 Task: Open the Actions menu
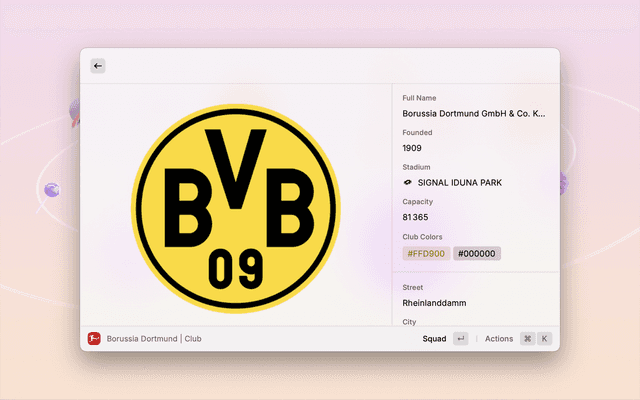point(498,339)
